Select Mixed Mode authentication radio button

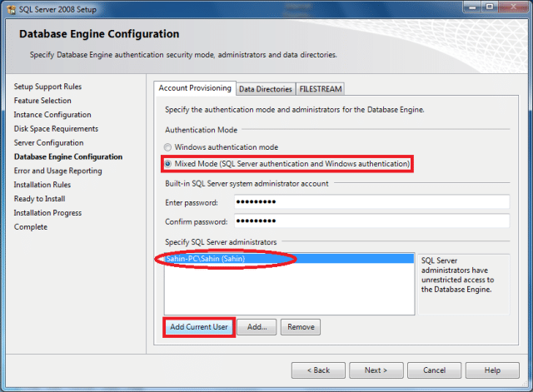point(167,164)
